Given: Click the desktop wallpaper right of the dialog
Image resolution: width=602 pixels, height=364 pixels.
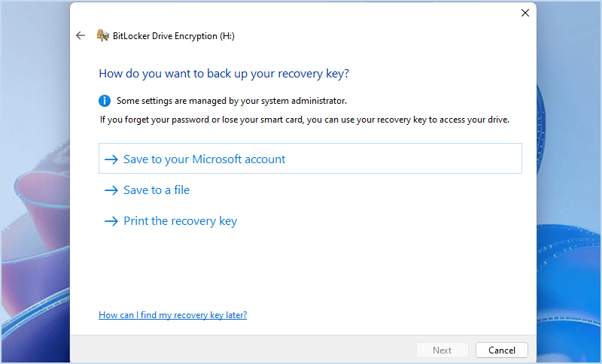Looking at the screenshot, I should (569, 188).
